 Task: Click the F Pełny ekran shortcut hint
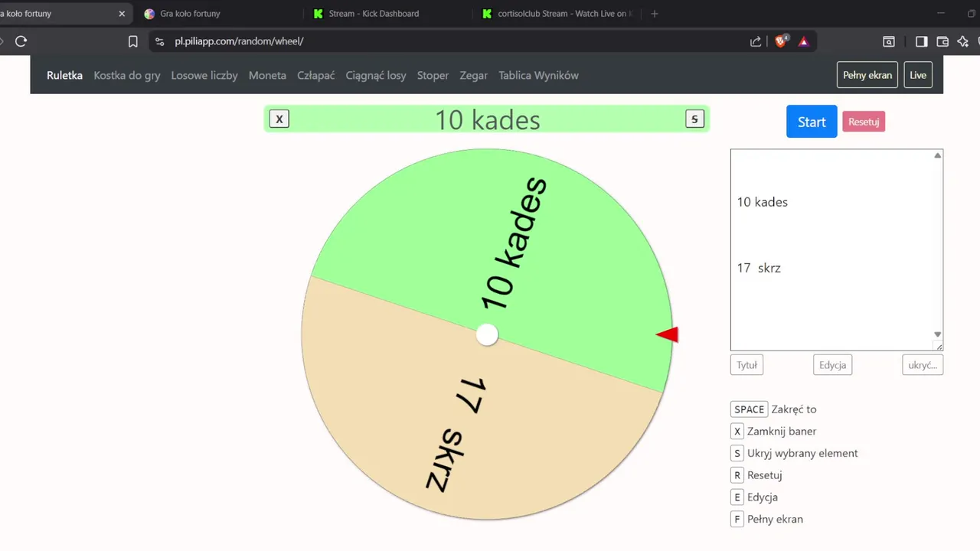click(x=767, y=519)
